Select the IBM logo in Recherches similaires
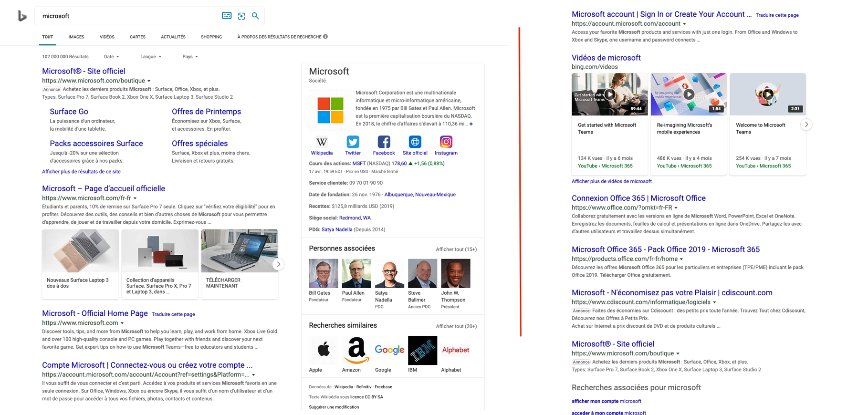Viewport: 868px width, 415px height. [x=422, y=350]
